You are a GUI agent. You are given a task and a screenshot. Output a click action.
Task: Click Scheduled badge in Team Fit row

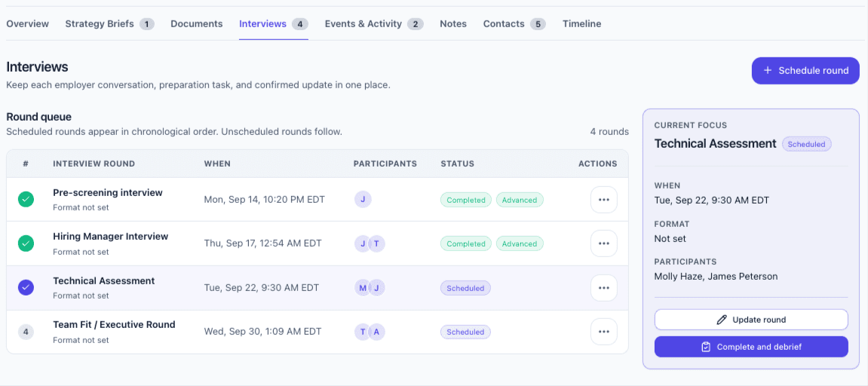point(465,332)
